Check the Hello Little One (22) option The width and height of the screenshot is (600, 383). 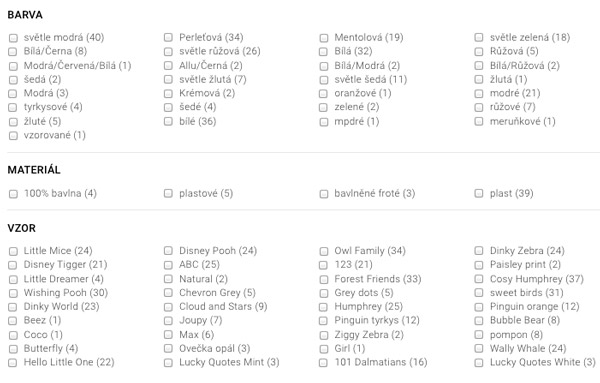13,363
